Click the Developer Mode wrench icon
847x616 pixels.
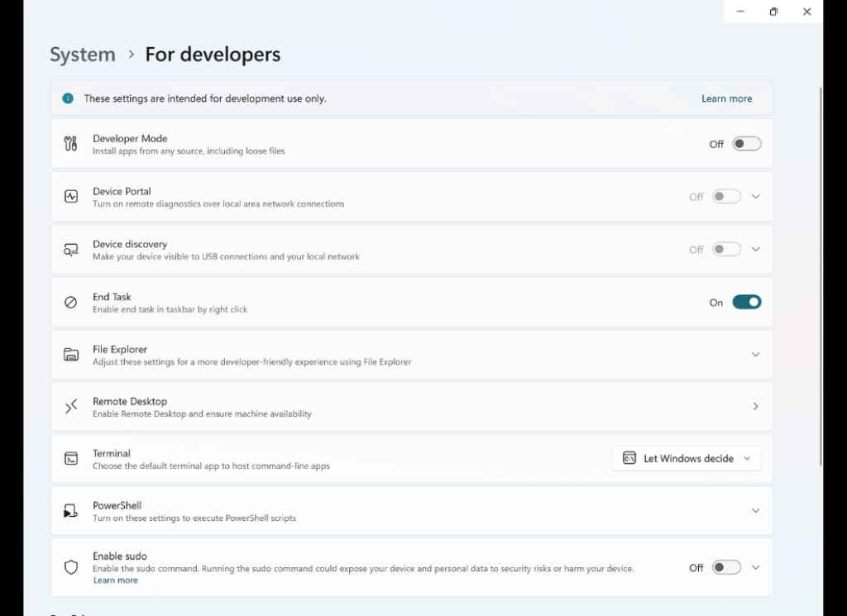[71, 143]
